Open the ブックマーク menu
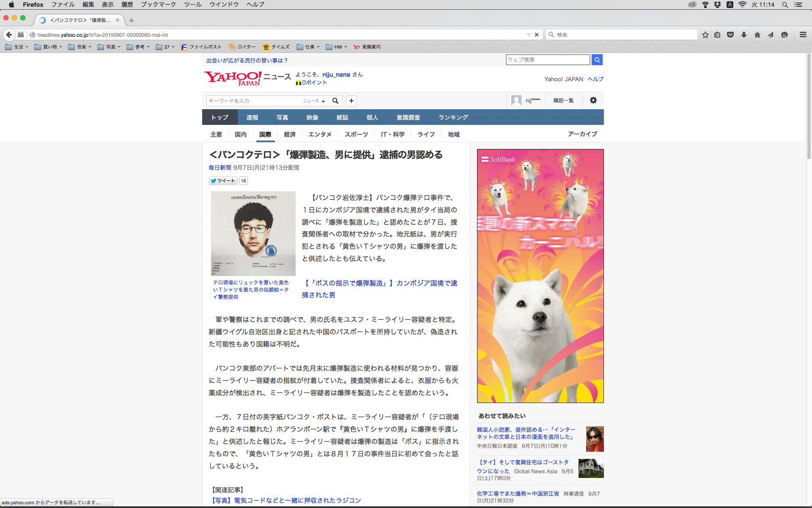The image size is (812, 508). click(x=158, y=5)
